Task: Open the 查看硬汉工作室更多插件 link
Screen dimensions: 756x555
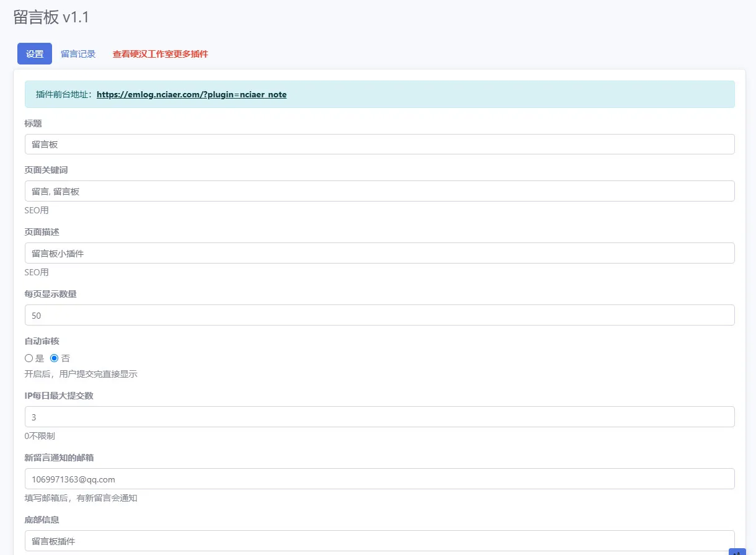Action: point(160,54)
